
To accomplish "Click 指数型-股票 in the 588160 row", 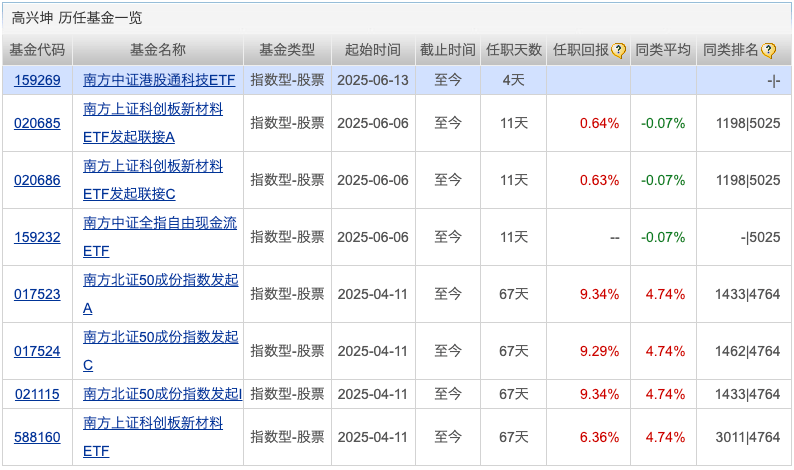I will [287, 437].
